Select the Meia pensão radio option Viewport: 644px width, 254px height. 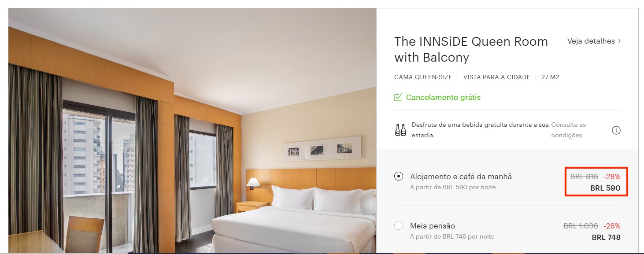point(399,226)
